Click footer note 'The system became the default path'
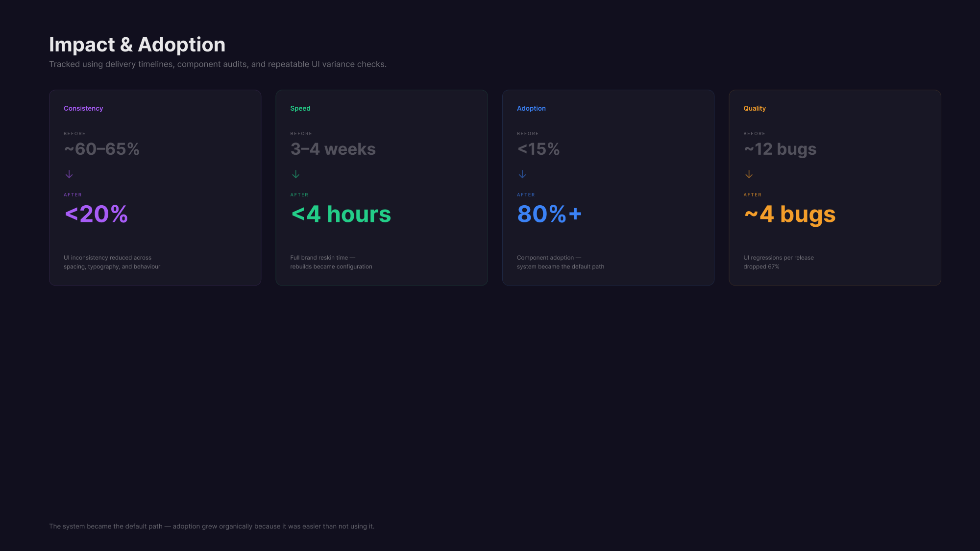980x551 pixels. tap(212, 527)
